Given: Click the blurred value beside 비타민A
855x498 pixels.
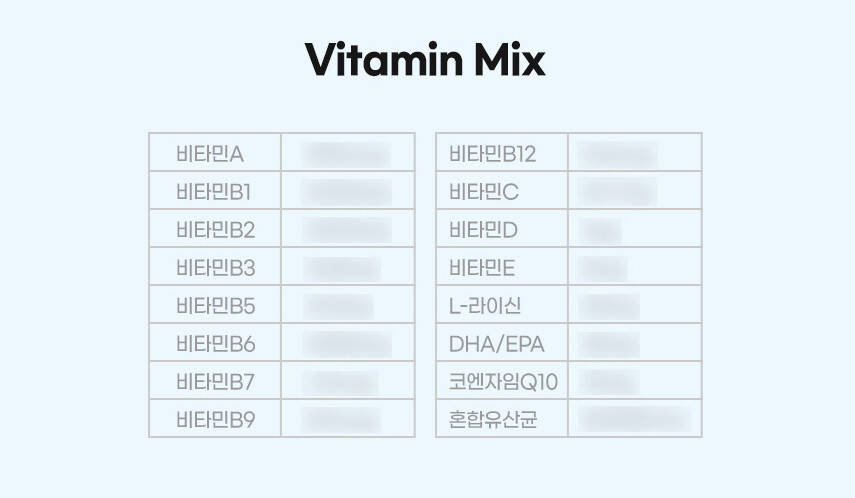Looking at the screenshot, I should pyautogui.click(x=346, y=154).
